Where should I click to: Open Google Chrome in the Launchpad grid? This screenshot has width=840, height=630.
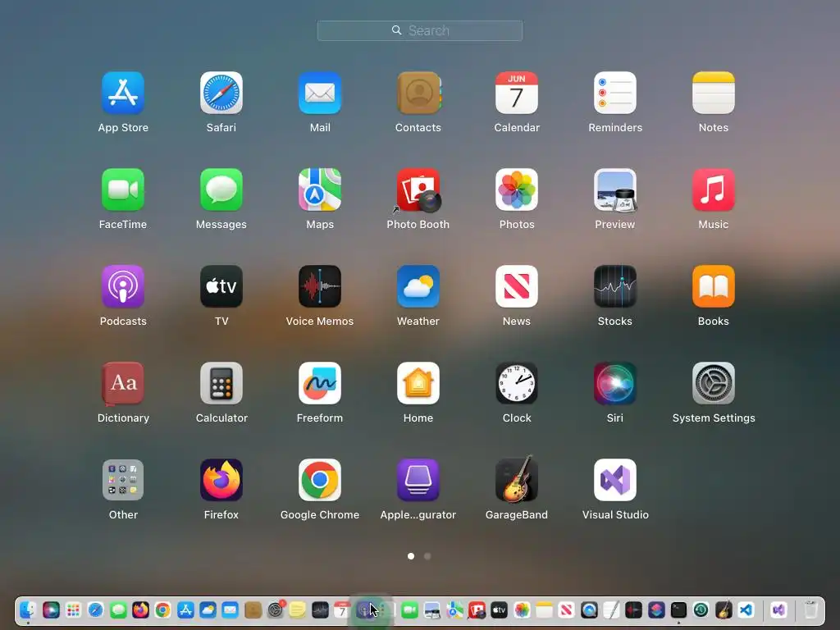(x=320, y=480)
